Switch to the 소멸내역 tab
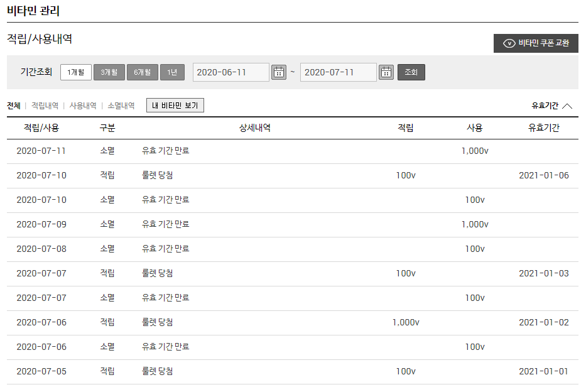The image size is (586, 392). click(x=121, y=106)
